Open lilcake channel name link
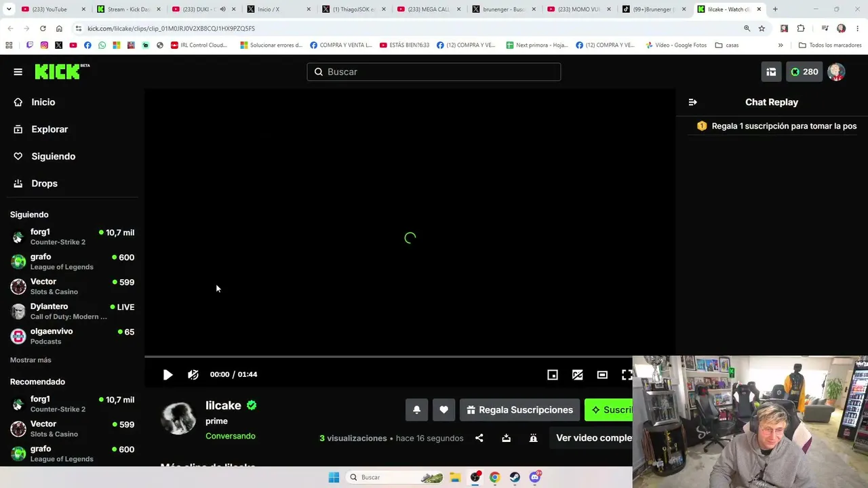868x488 pixels. [223, 405]
